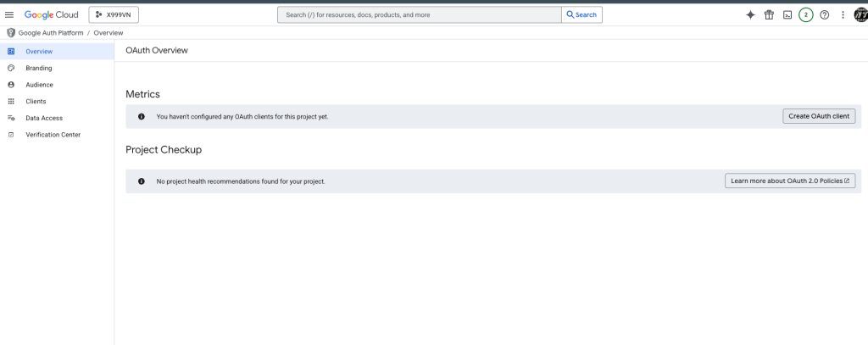The image size is (868, 345).
Task: Open the main navigation hamburger menu
Action: click(x=8, y=15)
